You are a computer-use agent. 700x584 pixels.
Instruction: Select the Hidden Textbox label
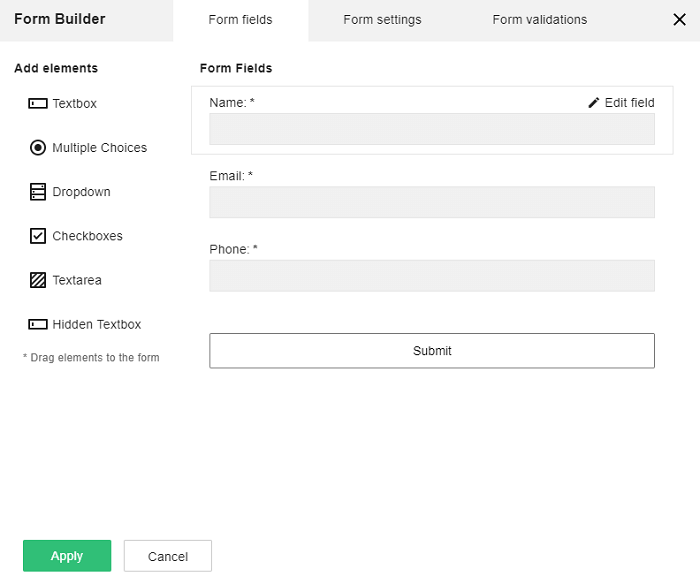click(97, 324)
